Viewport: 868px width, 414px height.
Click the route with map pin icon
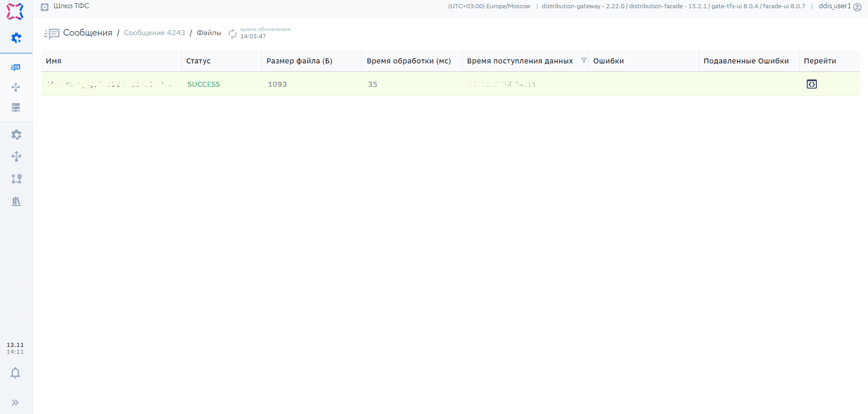16,179
